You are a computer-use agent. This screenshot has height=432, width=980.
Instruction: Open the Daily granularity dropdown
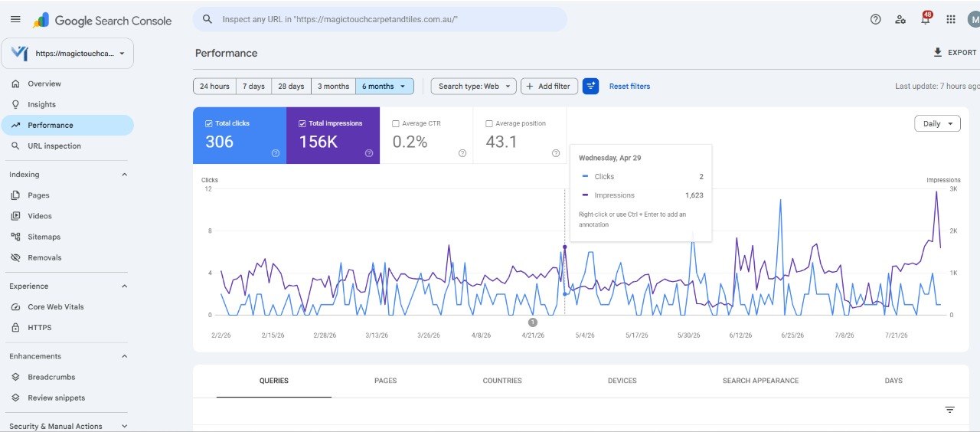pyautogui.click(x=937, y=123)
